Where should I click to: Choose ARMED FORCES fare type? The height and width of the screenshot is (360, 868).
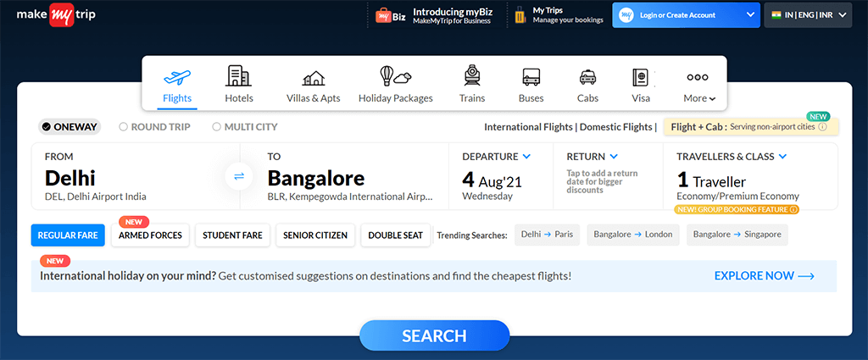pyautogui.click(x=150, y=235)
